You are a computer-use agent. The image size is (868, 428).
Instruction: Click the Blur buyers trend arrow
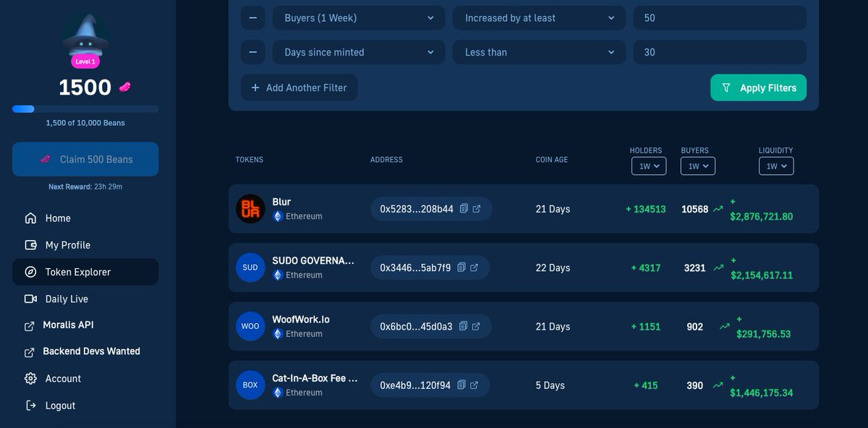point(718,209)
